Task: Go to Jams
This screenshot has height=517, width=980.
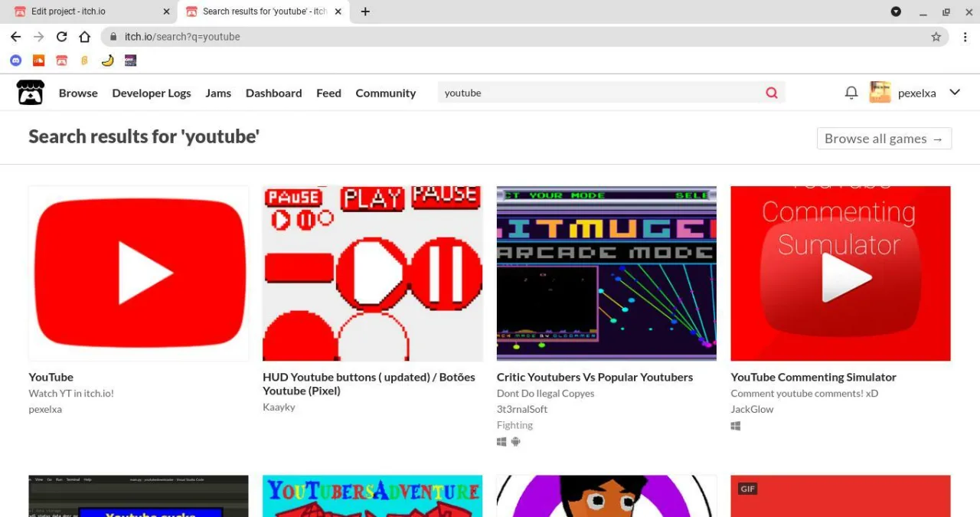Action: click(218, 93)
